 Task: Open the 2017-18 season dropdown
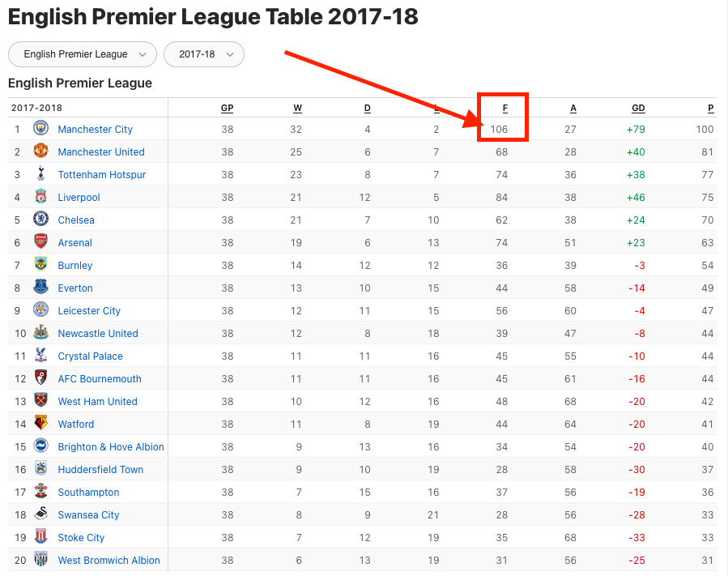(x=204, y=54)
